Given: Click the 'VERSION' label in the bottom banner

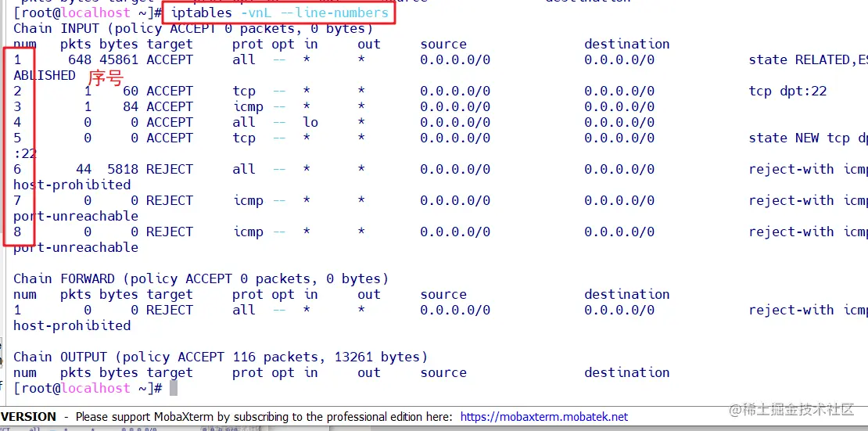Looking at the screenshot, I should click(28, 417).
